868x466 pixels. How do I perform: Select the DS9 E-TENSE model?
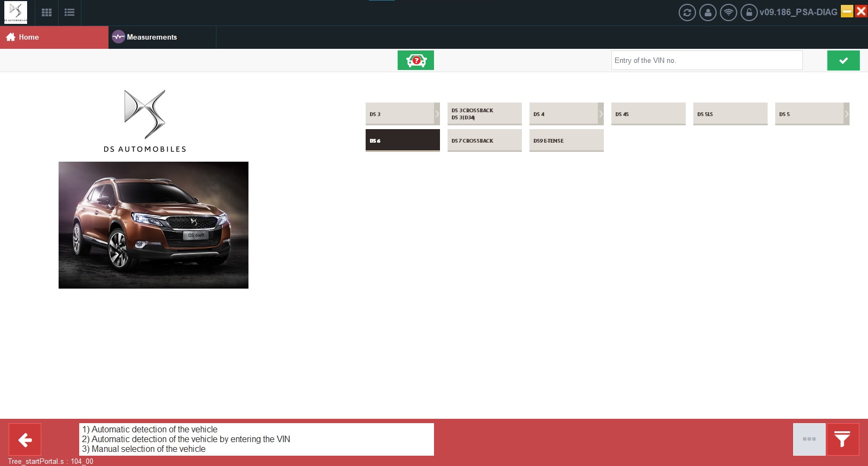coord(566,141)
